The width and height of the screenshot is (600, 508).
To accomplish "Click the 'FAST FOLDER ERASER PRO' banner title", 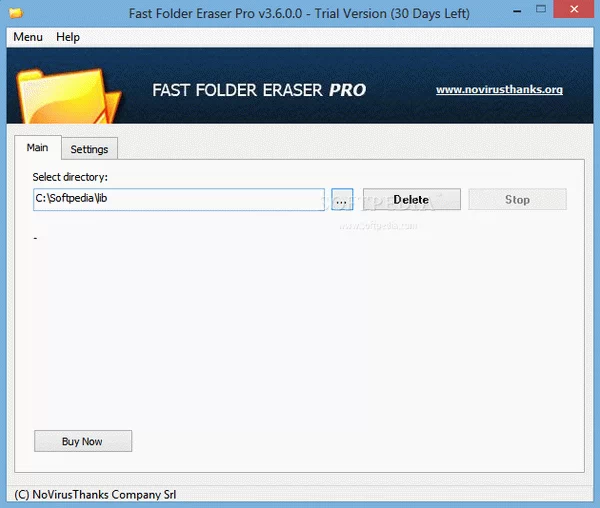I will 259,90.
